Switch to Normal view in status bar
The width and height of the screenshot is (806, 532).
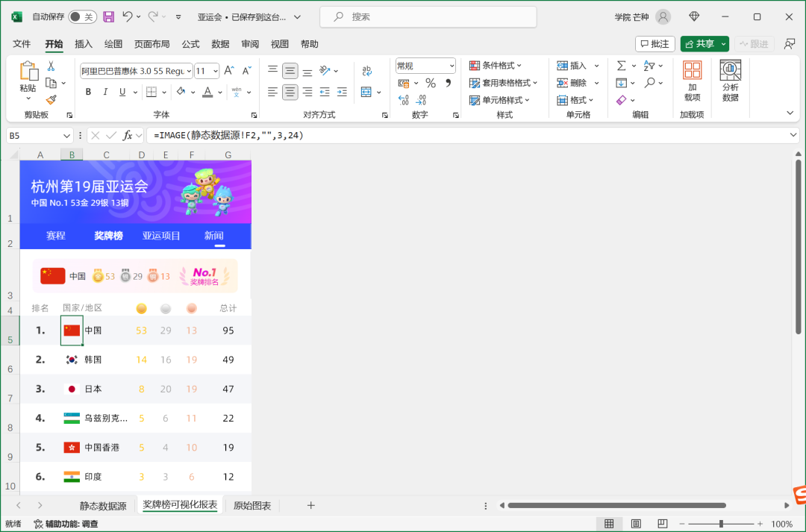point(609,524)
